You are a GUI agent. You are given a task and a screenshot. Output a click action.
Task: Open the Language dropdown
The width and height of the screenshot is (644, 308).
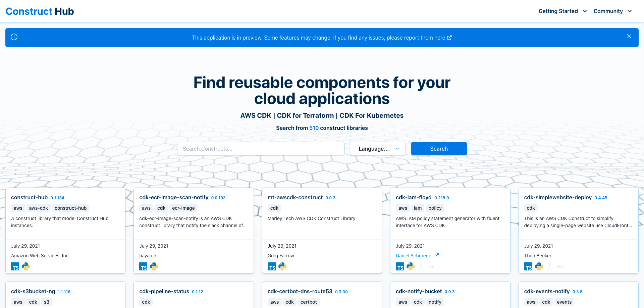378,149
